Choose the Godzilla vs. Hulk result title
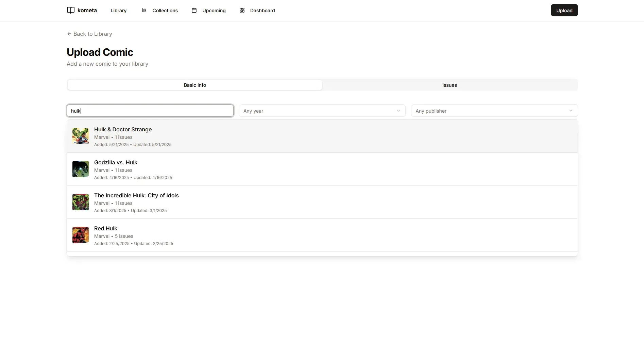This screenshot has height=360, width=644. point(116,162)
